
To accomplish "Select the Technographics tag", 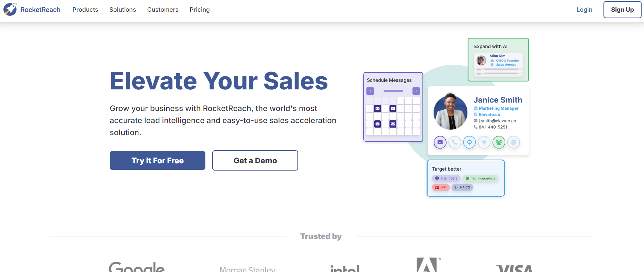I will tap(480, 178).
